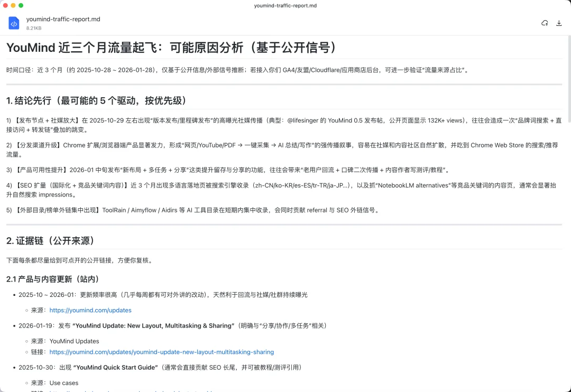The image size is (571, 392).
Task: Click the green full-screen traffic light button
Action: click(21, 6)
